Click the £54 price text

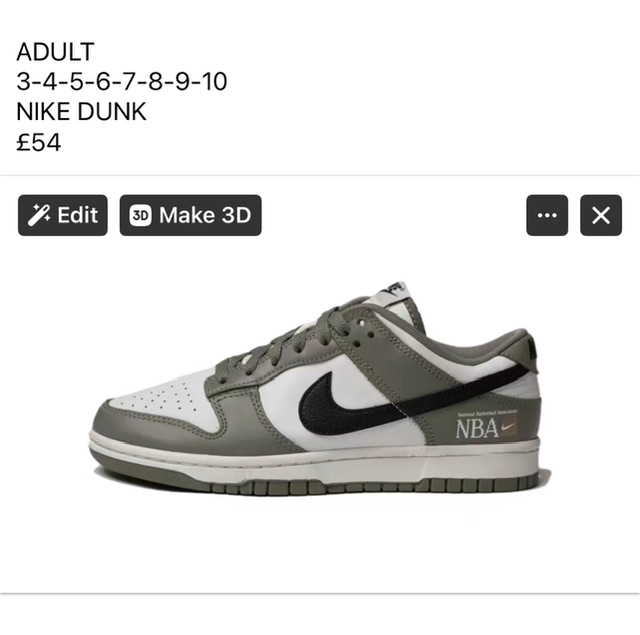[39, 142]
